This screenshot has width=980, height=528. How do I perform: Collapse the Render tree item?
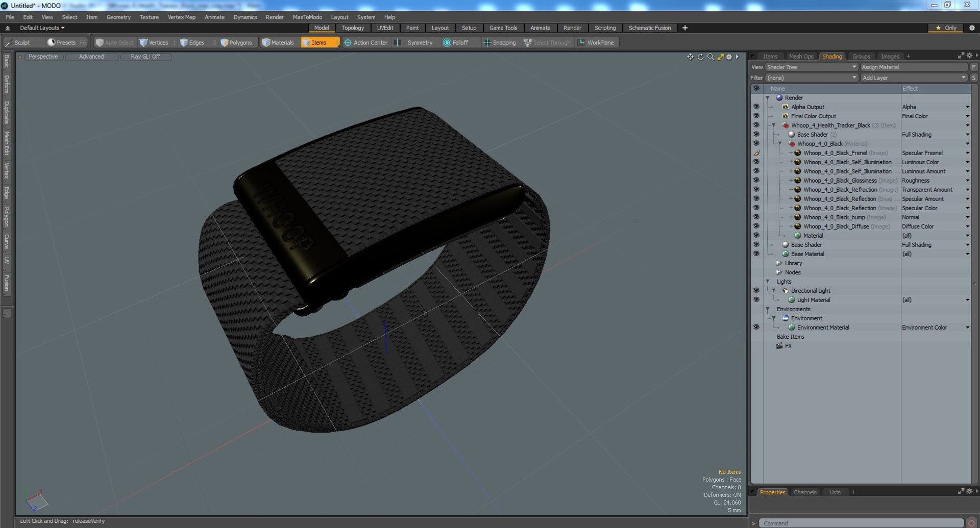768,98
